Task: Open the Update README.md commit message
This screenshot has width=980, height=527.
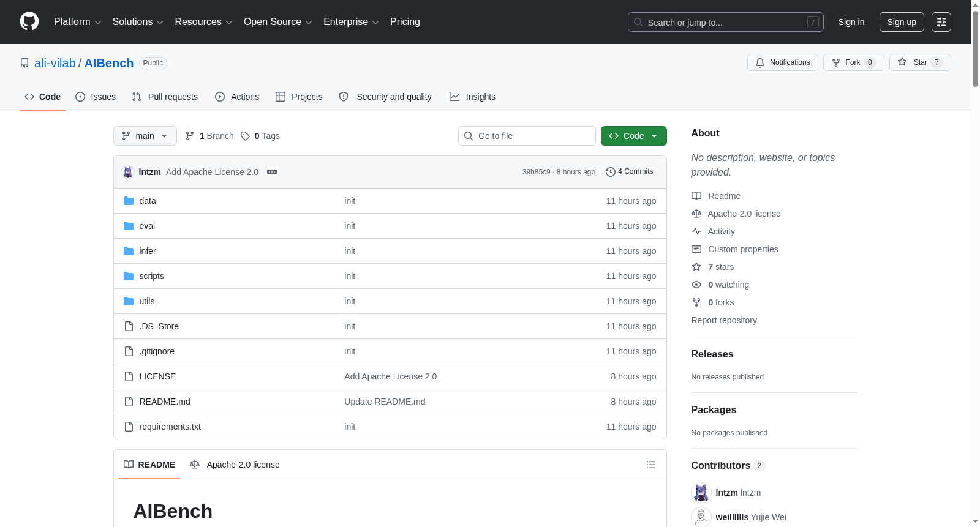Action: (385, 402)
